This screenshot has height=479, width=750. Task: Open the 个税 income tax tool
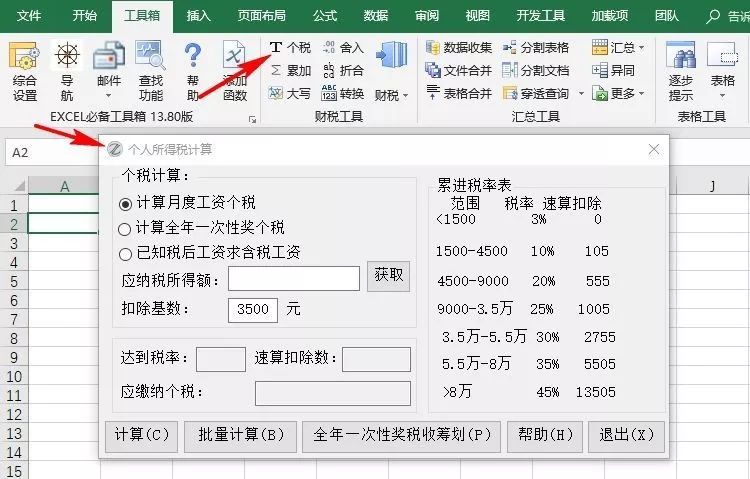point(290,47)
